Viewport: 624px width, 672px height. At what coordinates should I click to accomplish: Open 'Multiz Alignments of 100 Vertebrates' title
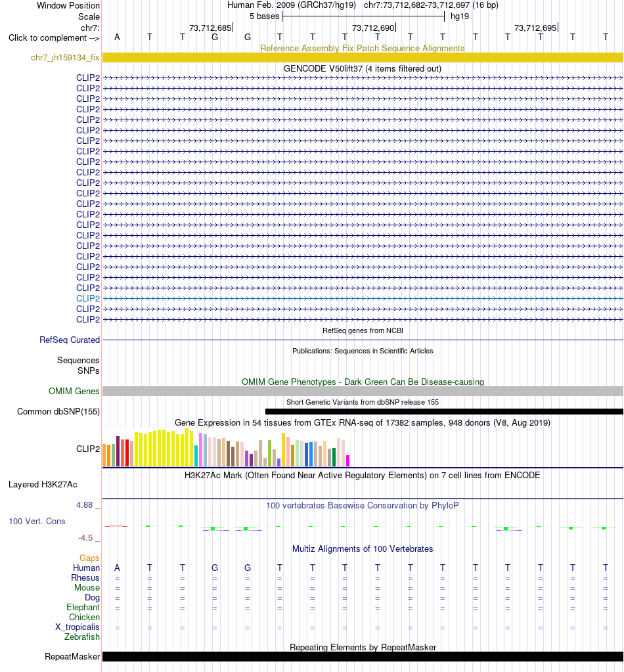363,549
